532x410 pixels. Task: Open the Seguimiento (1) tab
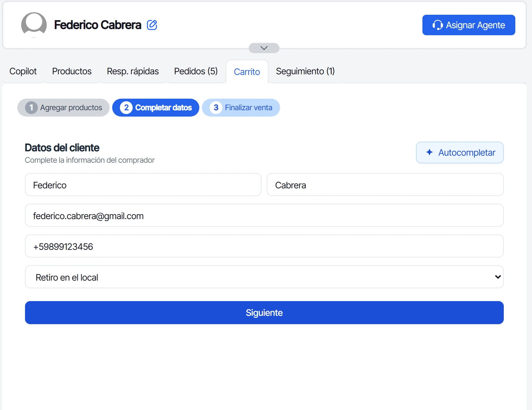pyautogui.click(x=305, y=71)
